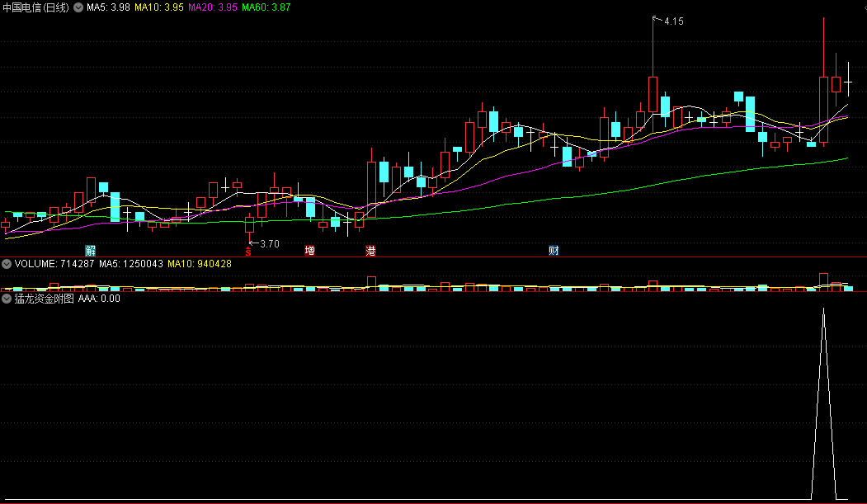Click the 港 event marker icon
This screenshot has height=504, width=867.
(370, 250)
